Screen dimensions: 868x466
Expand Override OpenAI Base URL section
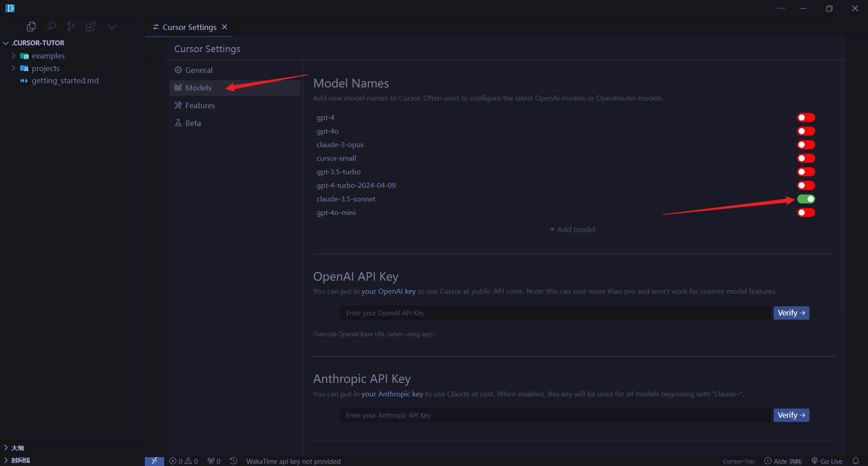pyautogui.click(x=375, y=334)
